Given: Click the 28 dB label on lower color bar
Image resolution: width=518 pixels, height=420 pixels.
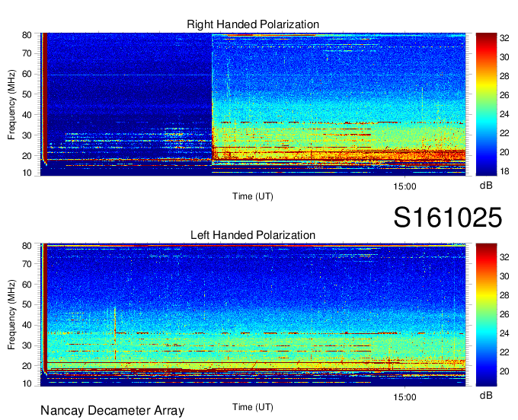Looking at the screenshot, I should (504, 295).
